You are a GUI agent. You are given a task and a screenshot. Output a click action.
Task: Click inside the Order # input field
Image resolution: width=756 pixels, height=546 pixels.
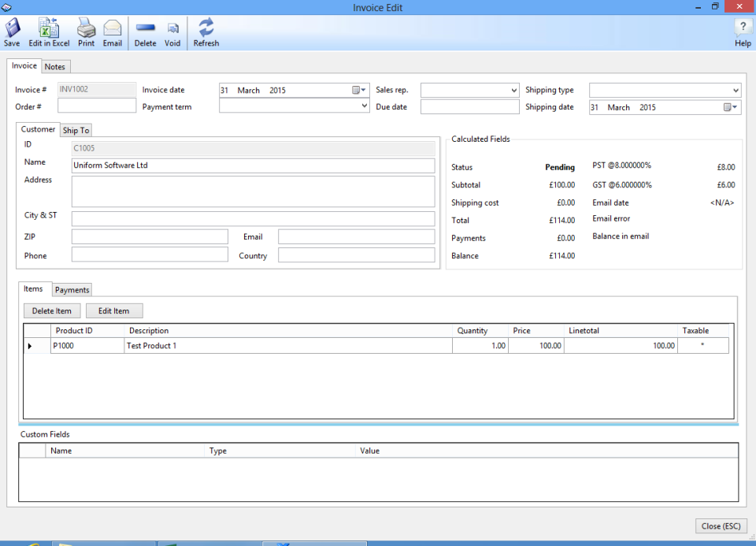(97, 105)
